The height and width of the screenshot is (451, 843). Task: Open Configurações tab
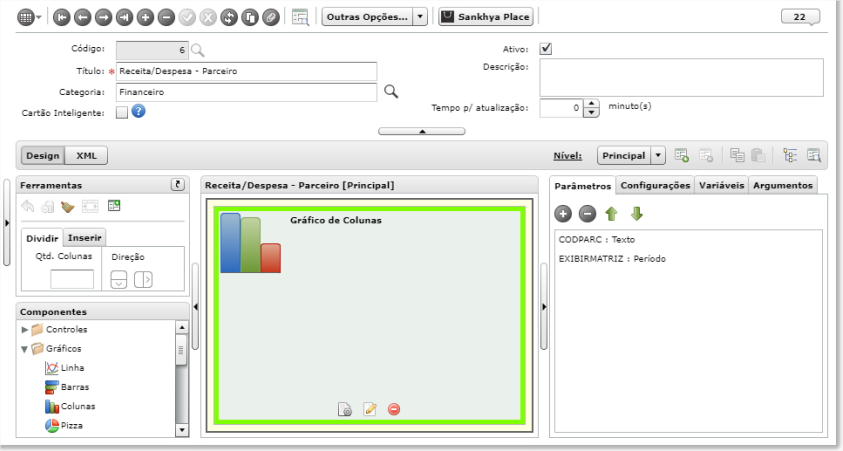click(655, 185)
